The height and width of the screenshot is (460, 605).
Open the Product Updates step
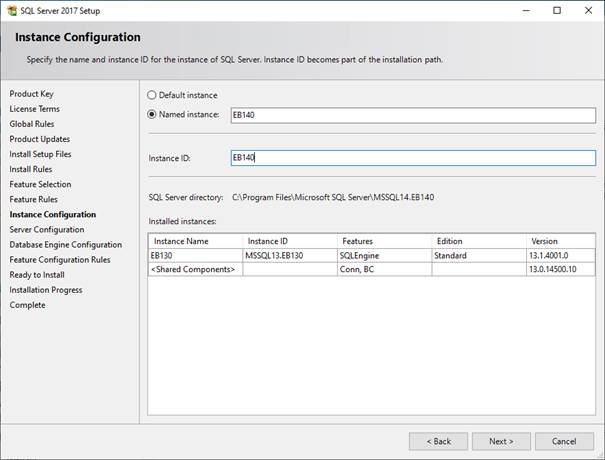point(40,139)
